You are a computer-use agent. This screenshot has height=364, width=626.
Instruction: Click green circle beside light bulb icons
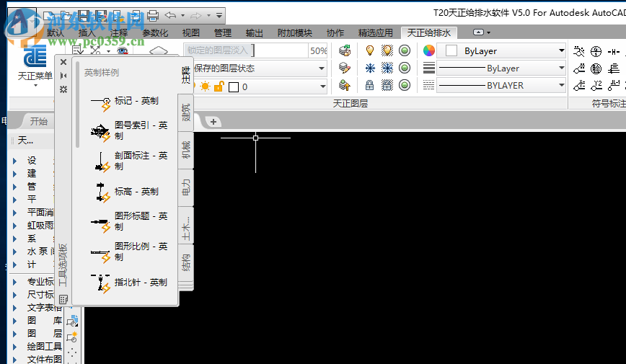click(x=405, y=50)
